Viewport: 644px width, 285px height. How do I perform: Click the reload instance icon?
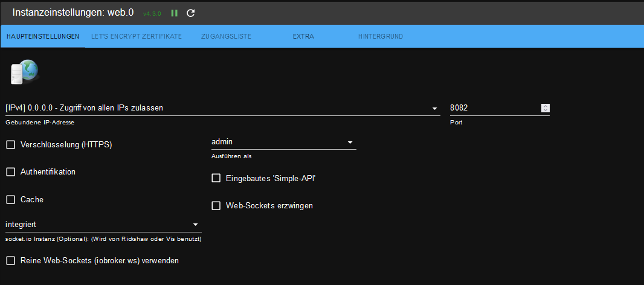(x=191, y=13)
